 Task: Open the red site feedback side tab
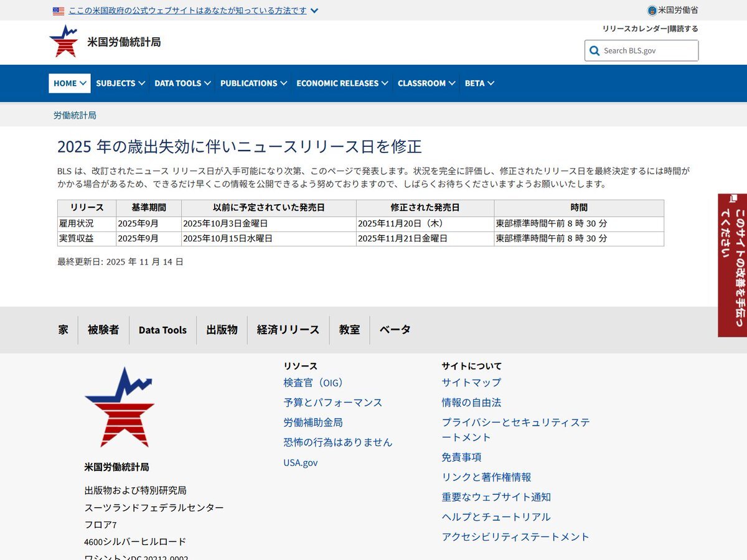coord(733,265)
